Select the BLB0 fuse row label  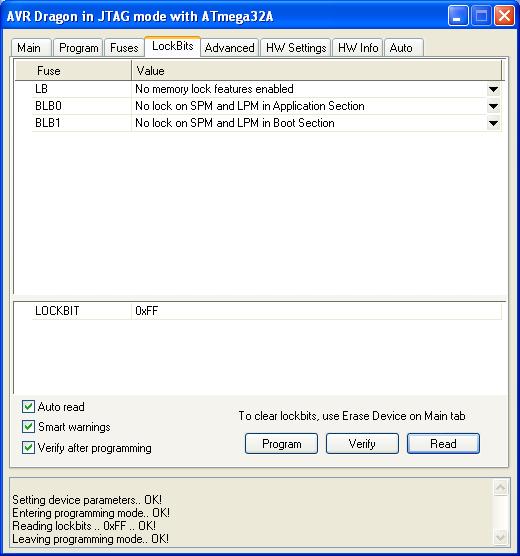(48, 106)
